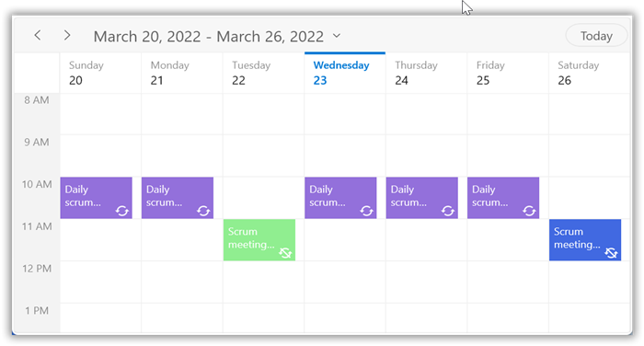The height and width of the screenshot is (346, 644).
Task: Expand the date range dropdown chevron
Action: point(337,36)
